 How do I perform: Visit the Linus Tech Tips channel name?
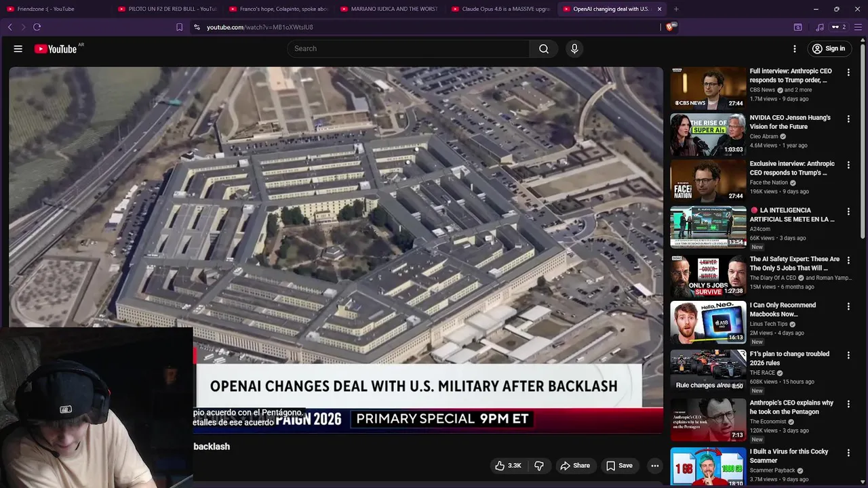pos(768,324)
